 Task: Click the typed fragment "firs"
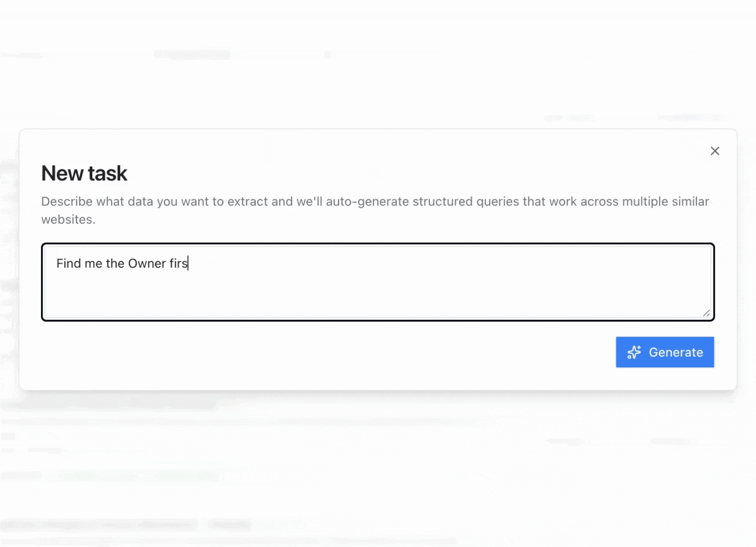click(x=178, y=263)
